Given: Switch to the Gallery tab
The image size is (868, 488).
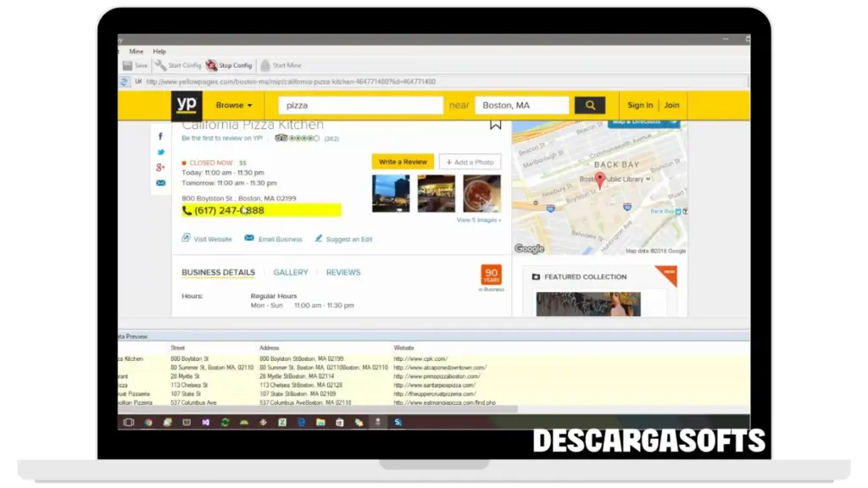Looking at the screenshot, I should 291,273.
